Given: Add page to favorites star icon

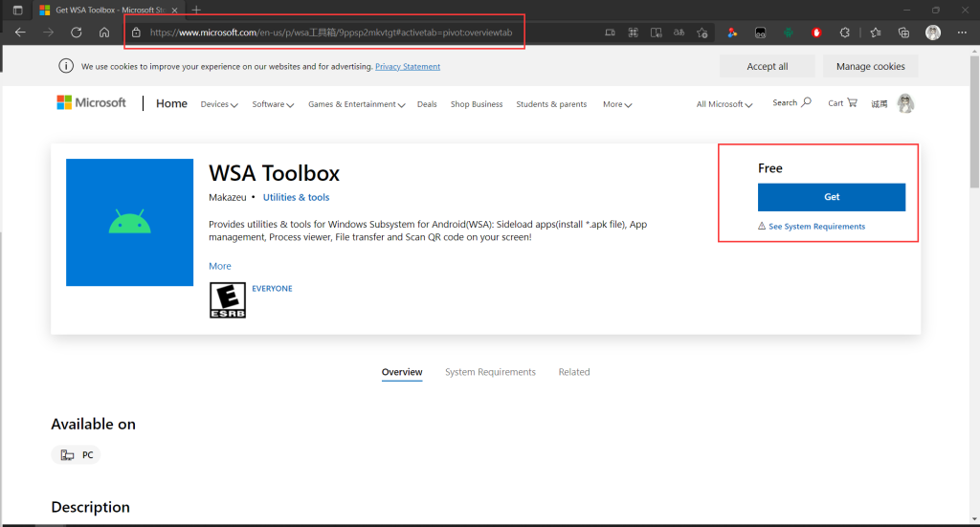Looking at the screenshot, I should (703, 33).
